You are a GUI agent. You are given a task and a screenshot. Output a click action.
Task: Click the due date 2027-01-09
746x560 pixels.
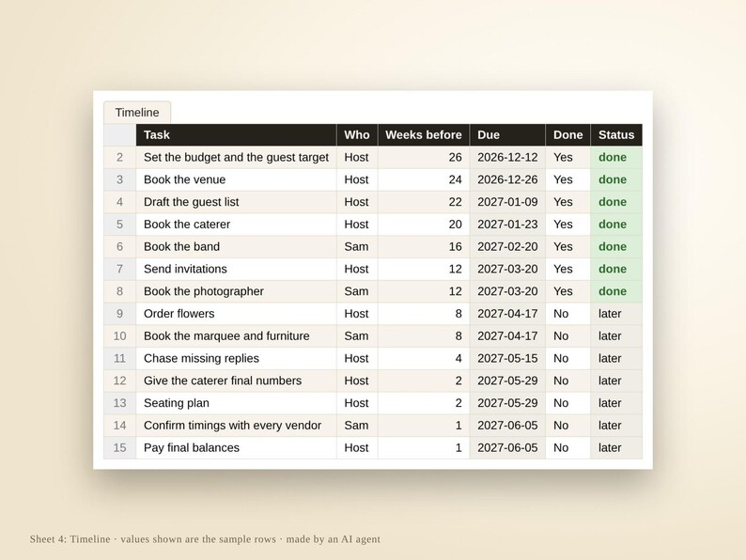[x=507, y=202]
